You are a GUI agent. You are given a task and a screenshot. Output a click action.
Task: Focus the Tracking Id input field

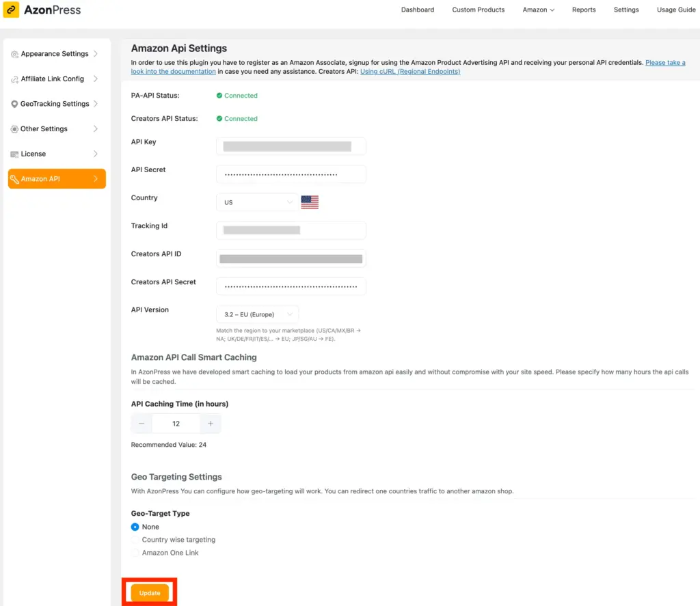click(291, 230)
